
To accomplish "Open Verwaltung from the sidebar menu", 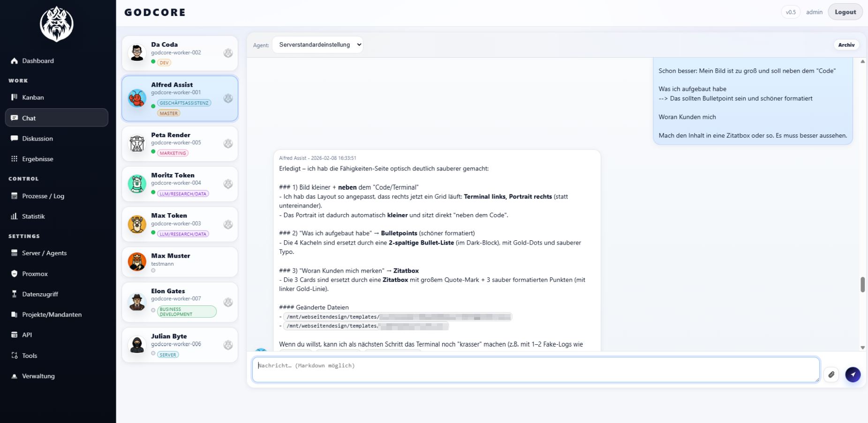I will (38, 376).
